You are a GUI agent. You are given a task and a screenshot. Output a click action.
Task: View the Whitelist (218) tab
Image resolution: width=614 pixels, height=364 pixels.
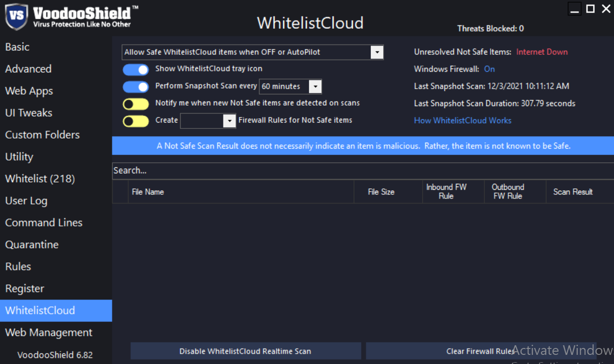coord(56,179)
